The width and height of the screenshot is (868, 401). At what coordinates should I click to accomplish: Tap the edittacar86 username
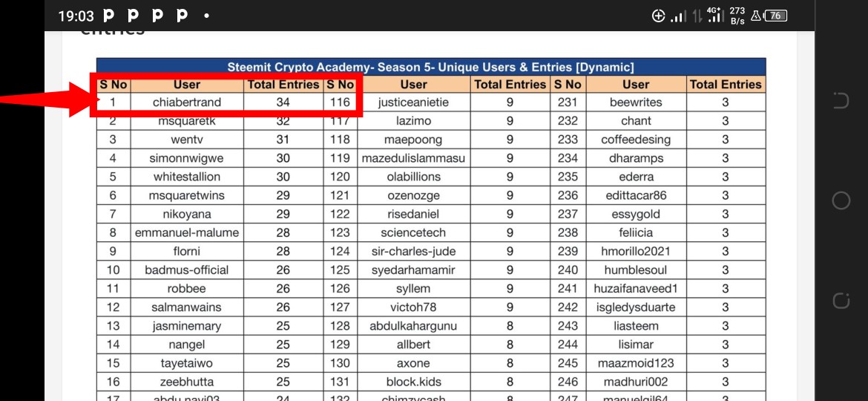[x=636, y=195]
